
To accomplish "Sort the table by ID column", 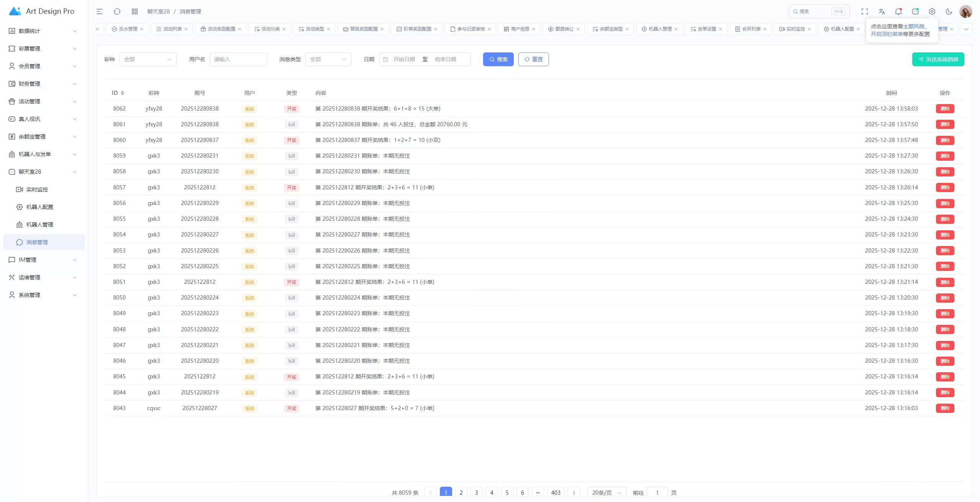I will [122, 93].
